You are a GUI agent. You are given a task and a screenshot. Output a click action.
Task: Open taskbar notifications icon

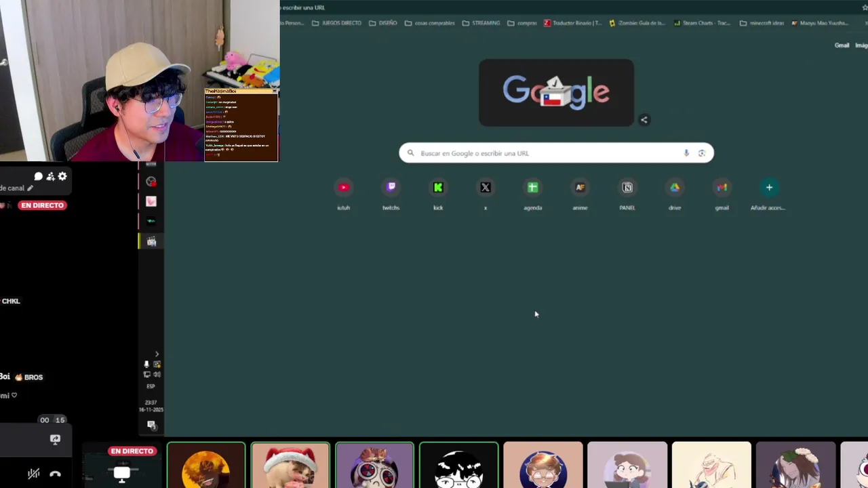pos(151,425)
